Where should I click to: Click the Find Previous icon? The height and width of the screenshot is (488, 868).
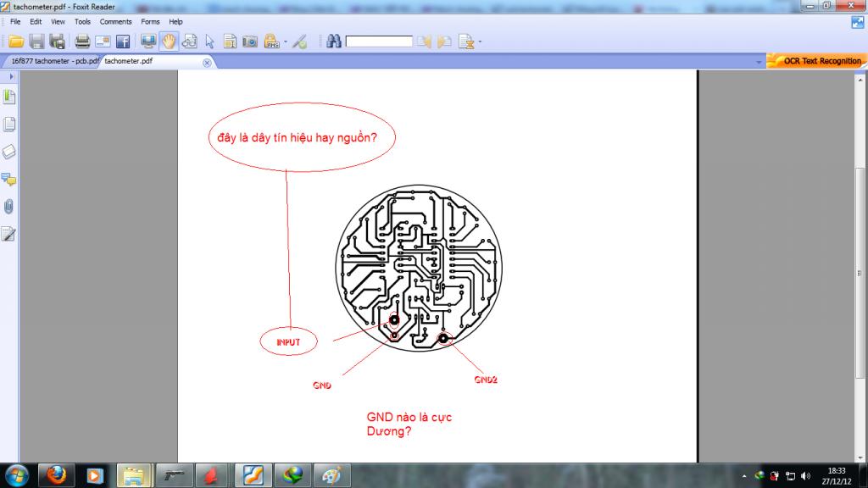(x=424, y=42)
